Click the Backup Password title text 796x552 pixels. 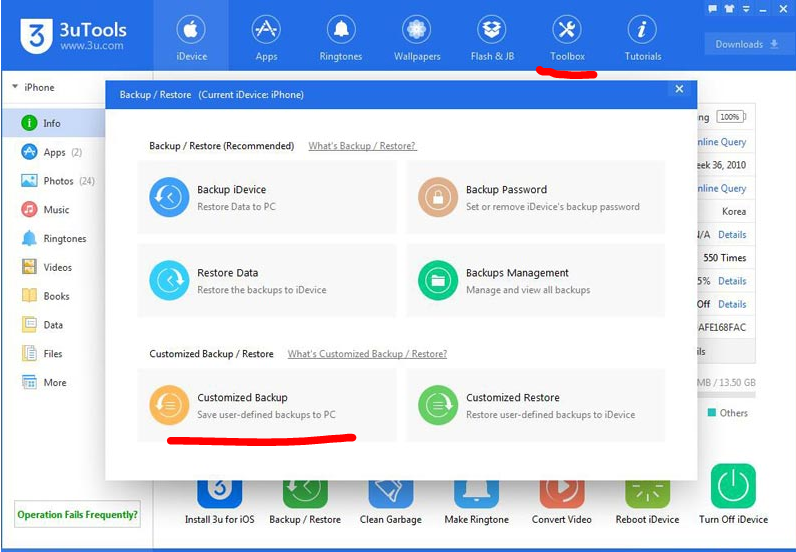506,189
